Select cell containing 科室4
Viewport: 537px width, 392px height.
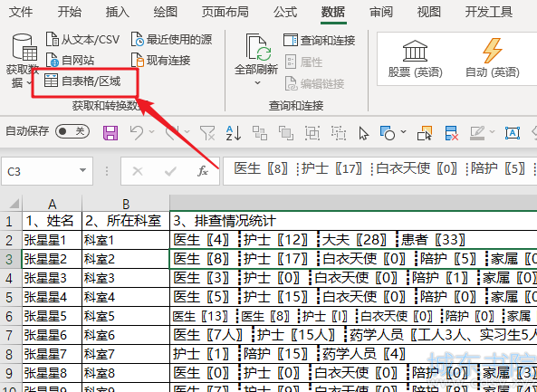click(x=126, y=297)
